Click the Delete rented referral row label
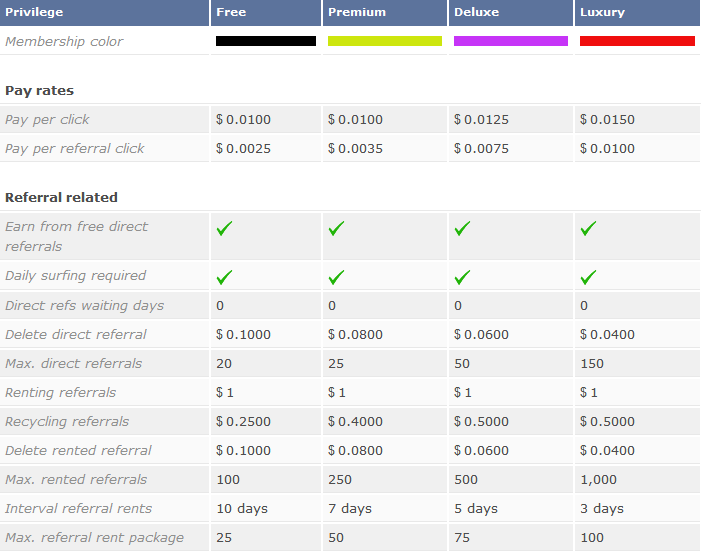 (x=78, y=451)
